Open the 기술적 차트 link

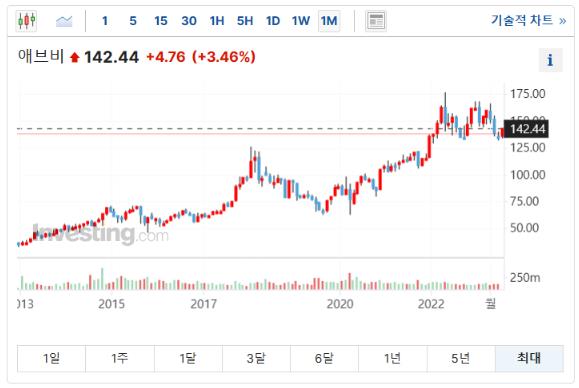528,20
